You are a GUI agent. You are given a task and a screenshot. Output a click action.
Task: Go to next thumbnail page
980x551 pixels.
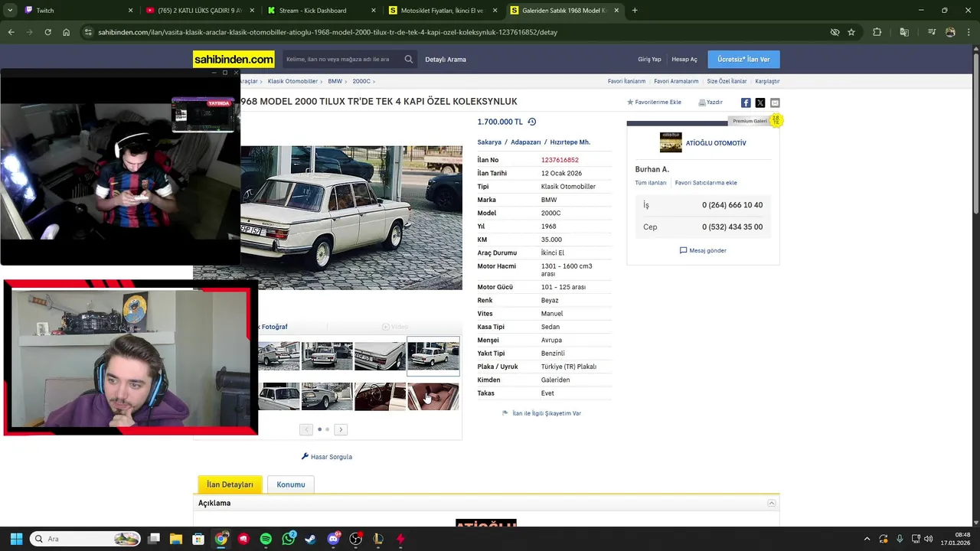pos(341,429)
